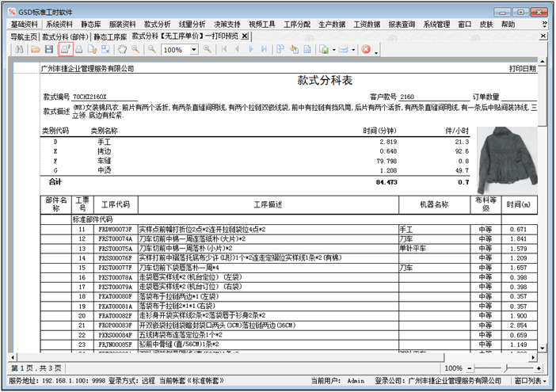Click the header and footer scale icon
556x392 pixels.
pyautogui.click(x=105, y=49)
